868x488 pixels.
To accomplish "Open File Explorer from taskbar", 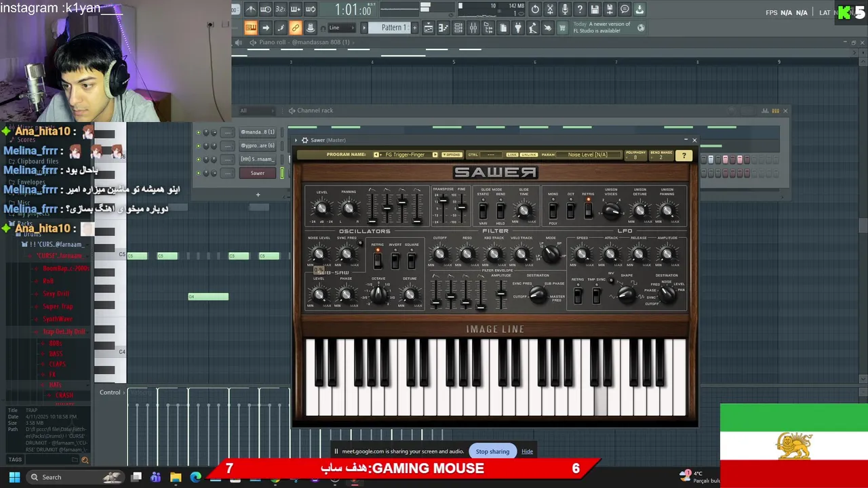I will (x=176, y=477).
